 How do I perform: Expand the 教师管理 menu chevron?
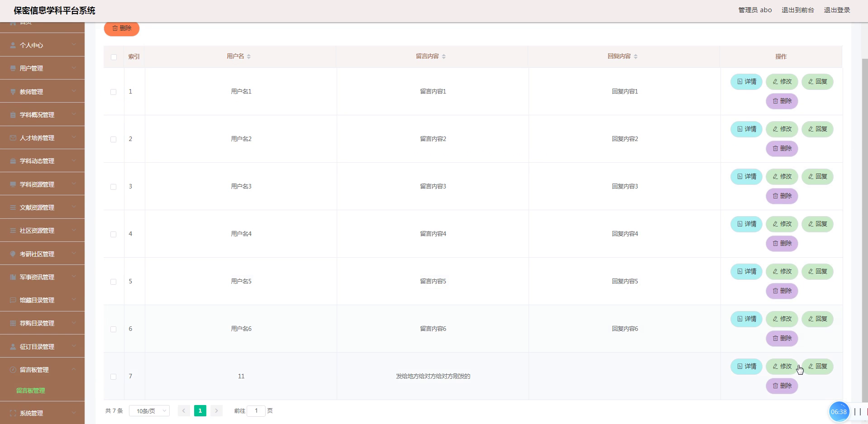click(x=74, y=91)
